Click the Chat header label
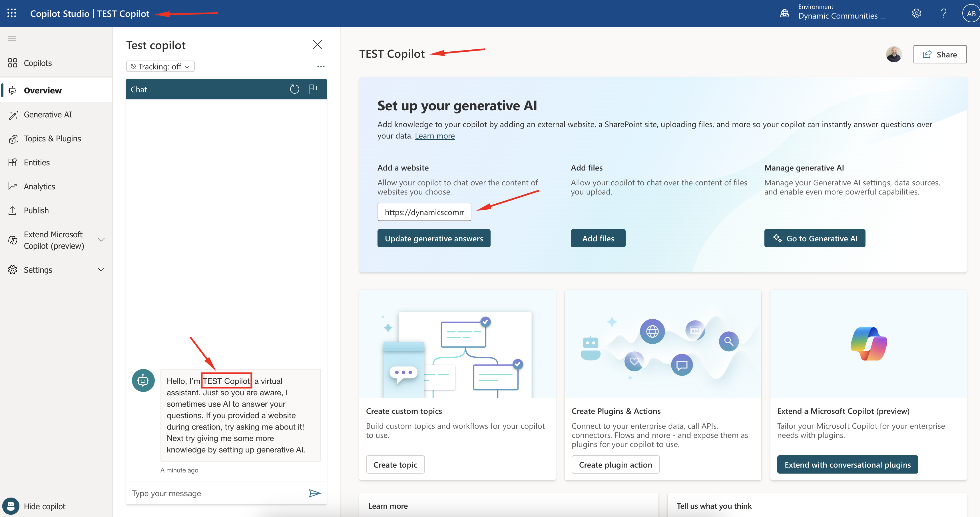This screenshot has height=517, width=980. 139,89
